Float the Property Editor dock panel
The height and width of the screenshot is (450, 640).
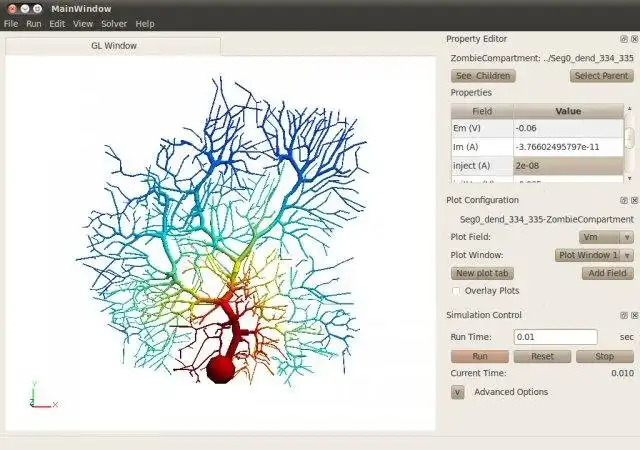coord(624,39)
